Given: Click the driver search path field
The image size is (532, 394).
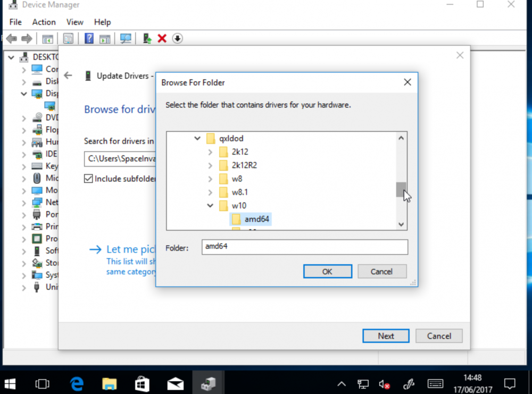Looking at the screenshot, I should [x=120, y=158].
